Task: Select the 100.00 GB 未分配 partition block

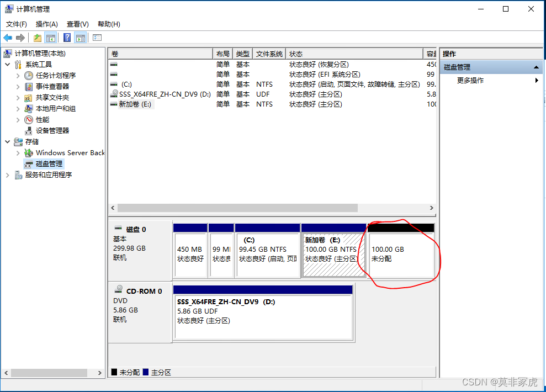Action: 401,251
